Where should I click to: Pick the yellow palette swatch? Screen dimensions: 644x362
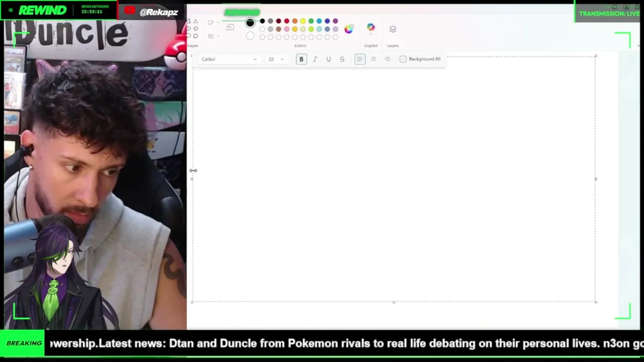click(303, 21)
